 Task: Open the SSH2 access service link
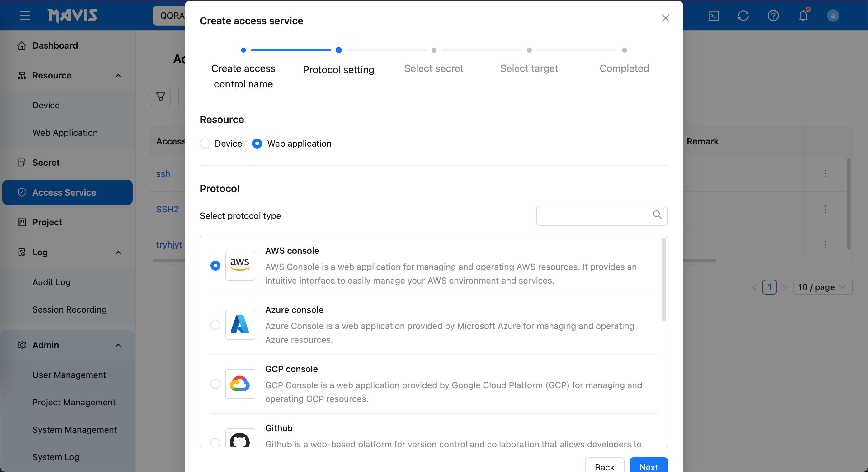[x=167, y=209]
